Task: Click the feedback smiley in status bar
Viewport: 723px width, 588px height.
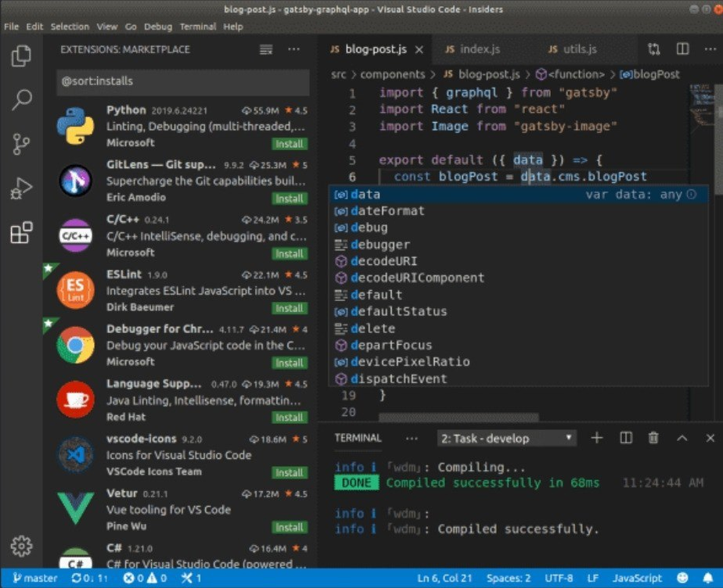Action: (682, 578)
